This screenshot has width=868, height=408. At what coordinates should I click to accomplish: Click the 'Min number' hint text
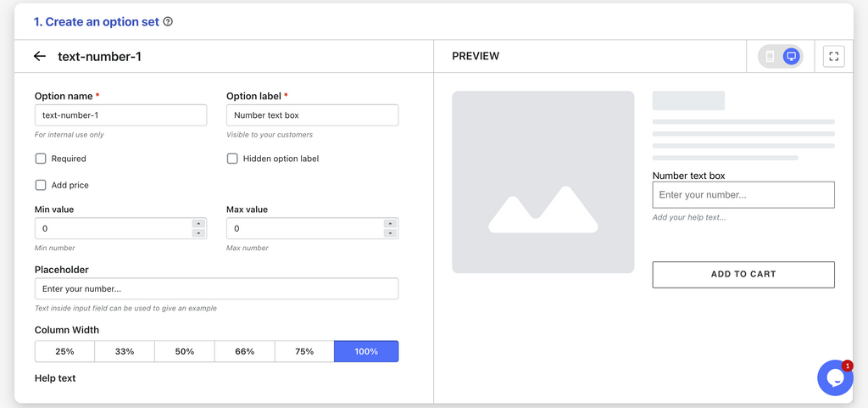(55, 248)
